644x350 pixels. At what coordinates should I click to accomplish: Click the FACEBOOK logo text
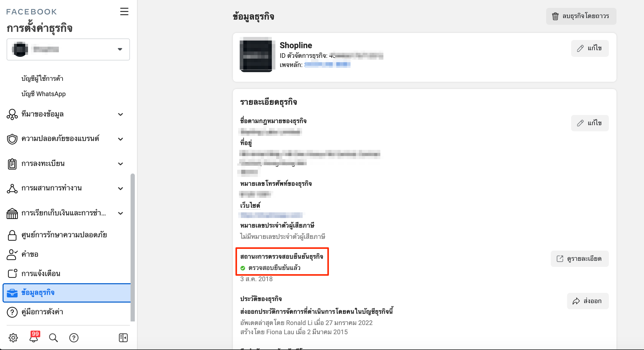click(x=32, y=12)
